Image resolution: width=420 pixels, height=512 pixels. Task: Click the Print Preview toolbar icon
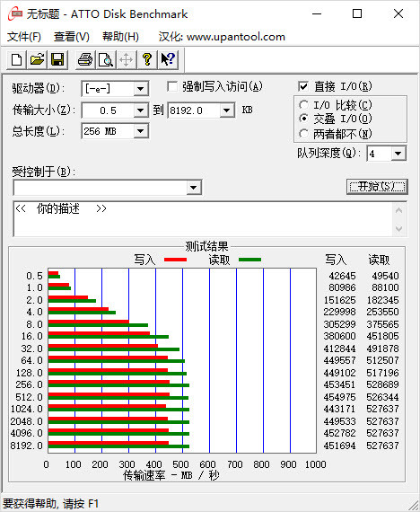pyautogui.click(x=106, y=60)
